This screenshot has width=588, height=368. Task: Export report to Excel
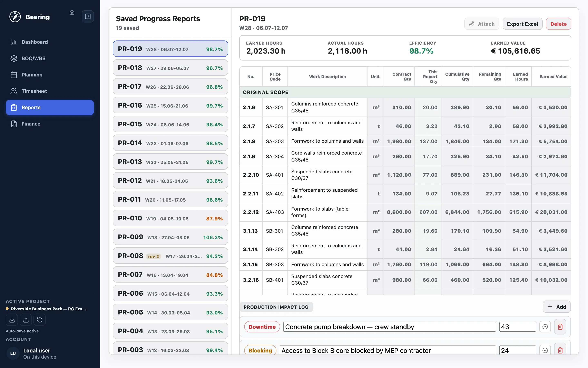522,24
